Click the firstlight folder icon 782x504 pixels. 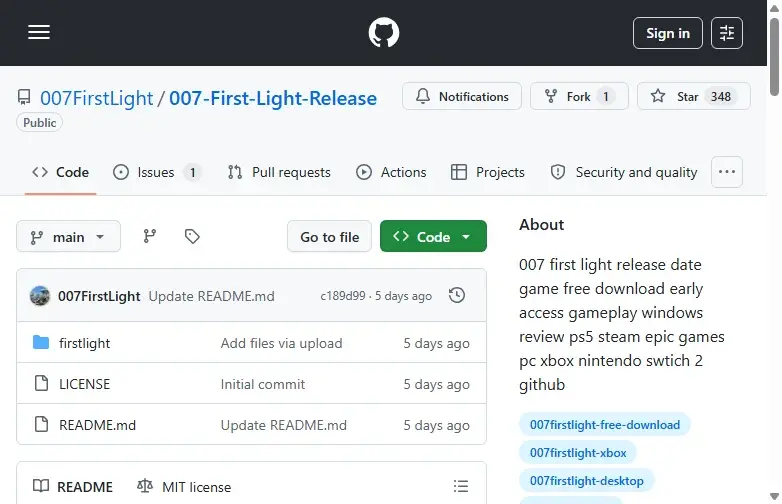(41, 342)
